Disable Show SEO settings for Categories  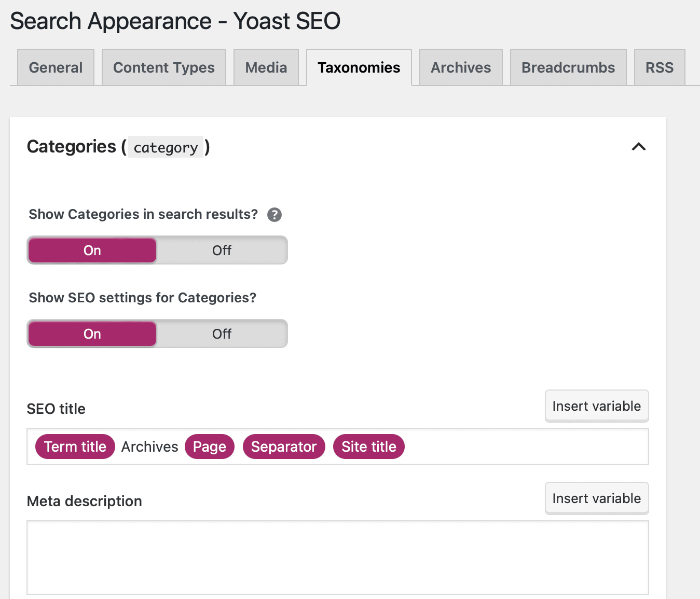click(x=222, y=333)
